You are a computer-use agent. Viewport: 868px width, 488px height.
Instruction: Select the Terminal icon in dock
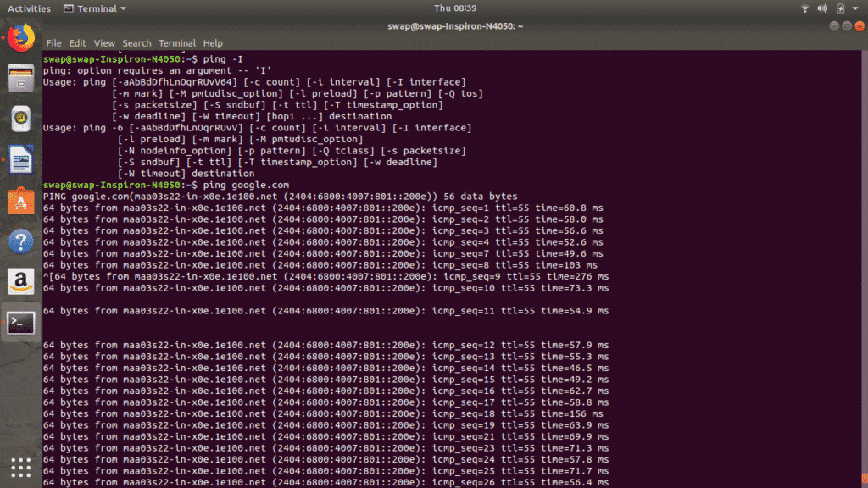coord(21,323)
